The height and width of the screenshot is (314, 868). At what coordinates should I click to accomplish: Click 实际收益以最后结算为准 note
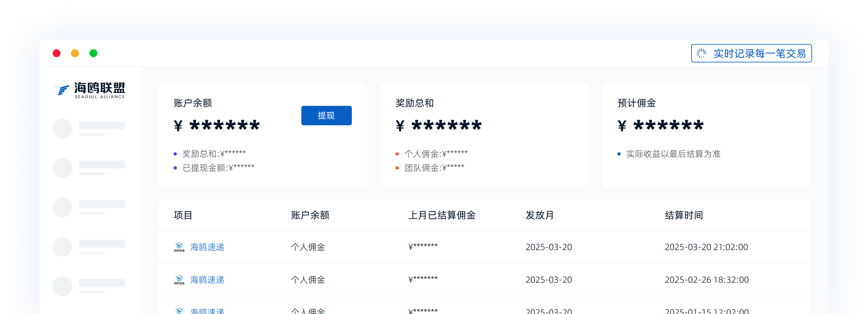(673, 154)
